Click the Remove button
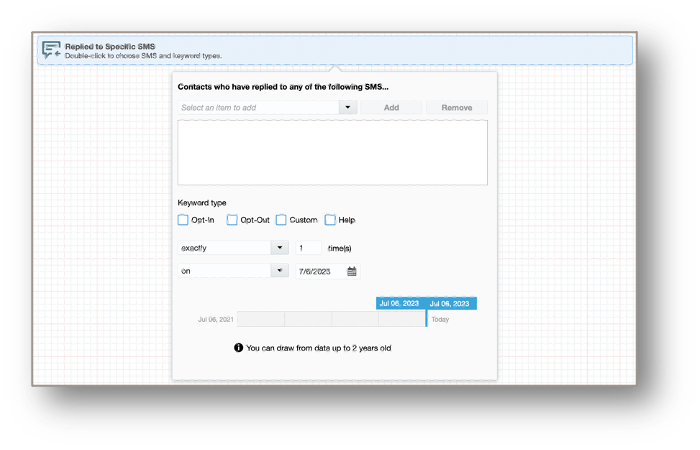Image resolution: width=700 pixels, height=450 pixels. [x=457, y=108]
